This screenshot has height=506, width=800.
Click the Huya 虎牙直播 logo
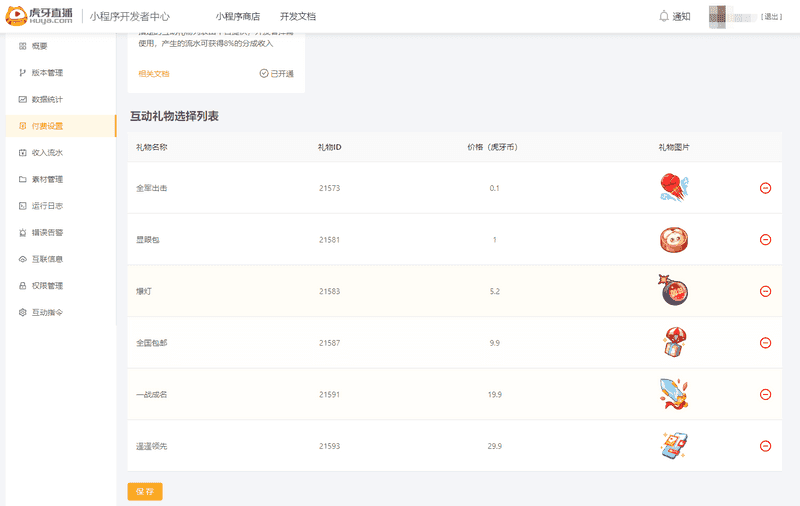tap(39, 16)
